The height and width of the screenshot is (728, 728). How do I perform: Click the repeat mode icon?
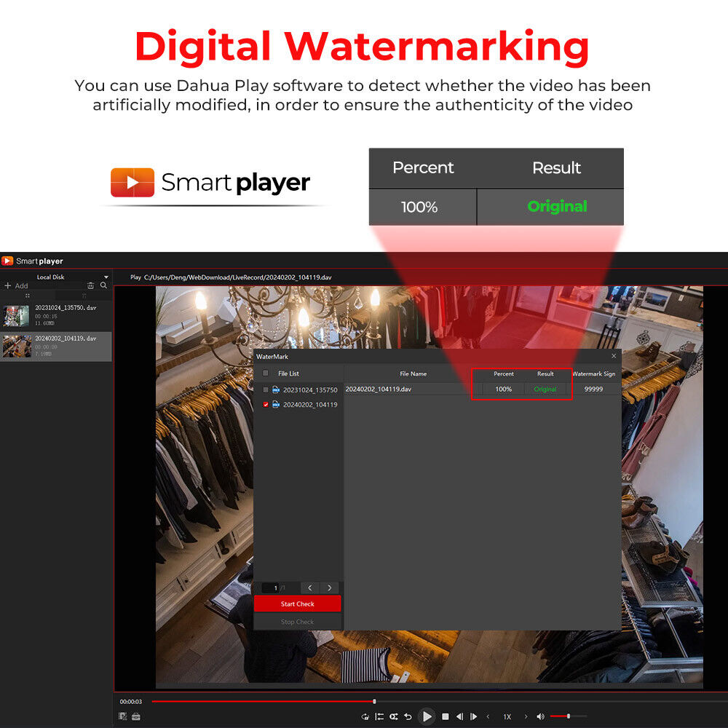point(394,716)
